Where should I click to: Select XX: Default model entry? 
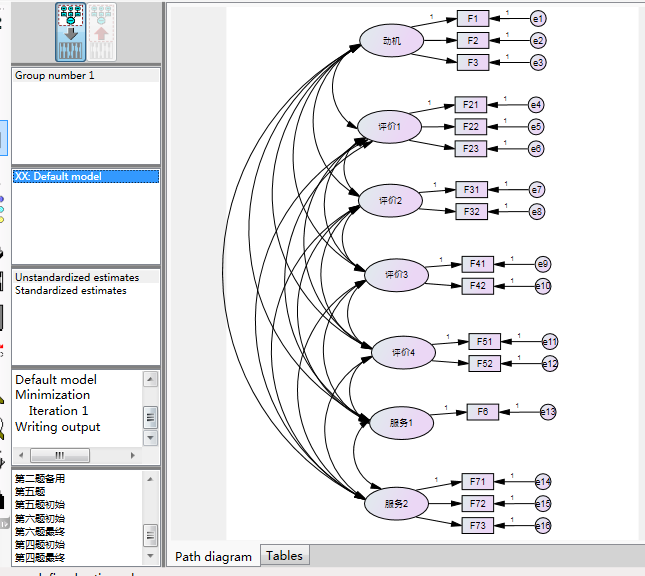pos(86,177)
